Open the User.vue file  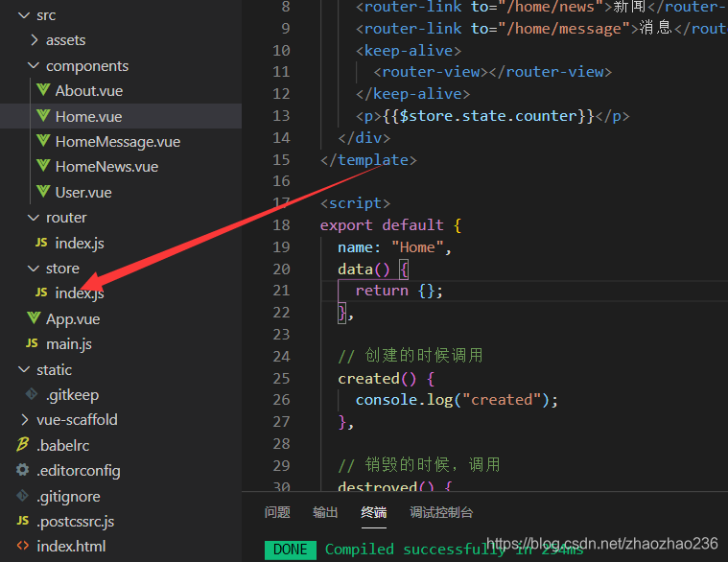pos(83,192)
